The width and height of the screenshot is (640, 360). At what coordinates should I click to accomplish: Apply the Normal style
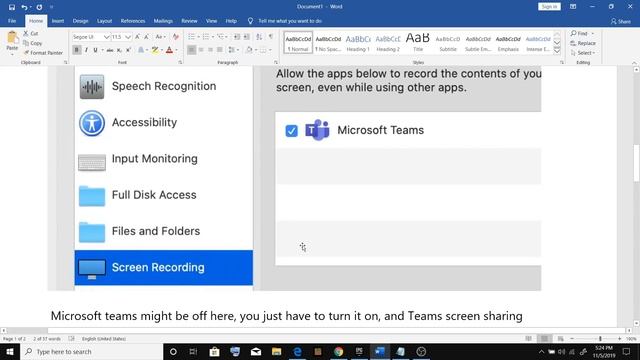(x=298, y=42)
